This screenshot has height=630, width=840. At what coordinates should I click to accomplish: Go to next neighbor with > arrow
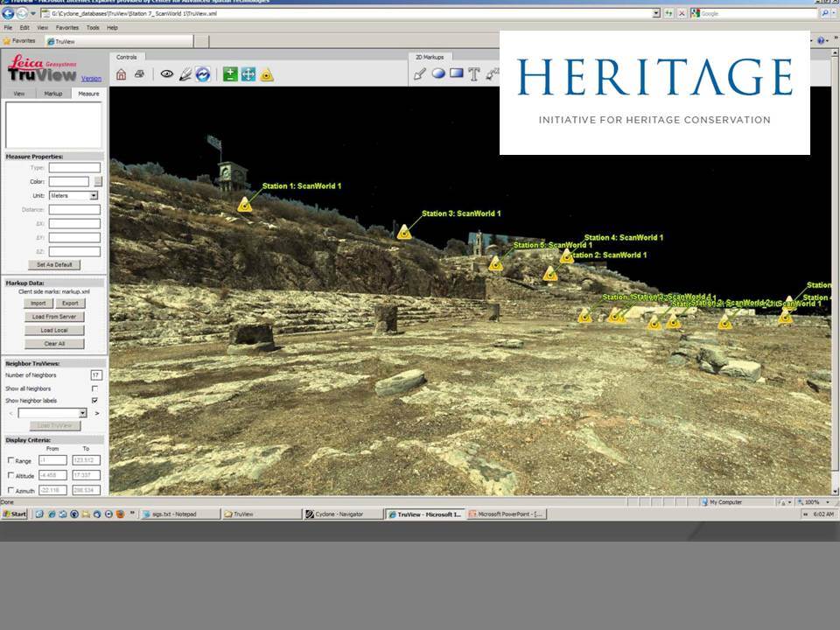pyautogui.click(x=97, y=413)
